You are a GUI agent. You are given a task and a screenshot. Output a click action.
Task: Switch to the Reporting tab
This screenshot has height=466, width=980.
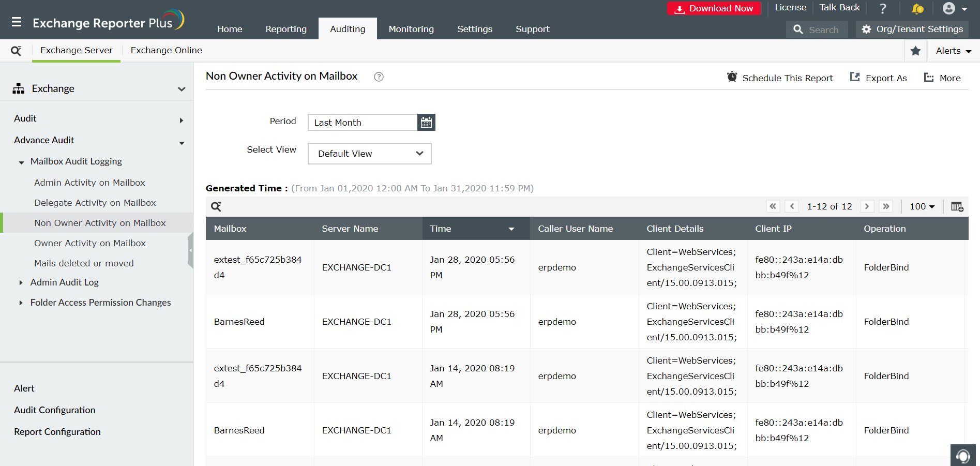(286, 29)
